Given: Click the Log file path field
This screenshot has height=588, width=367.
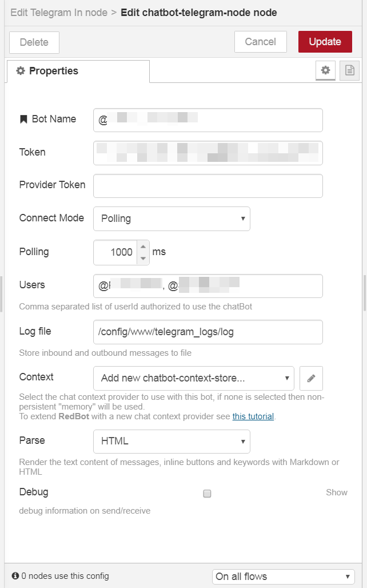Looking at the screenshot, I should click(208, 332).
